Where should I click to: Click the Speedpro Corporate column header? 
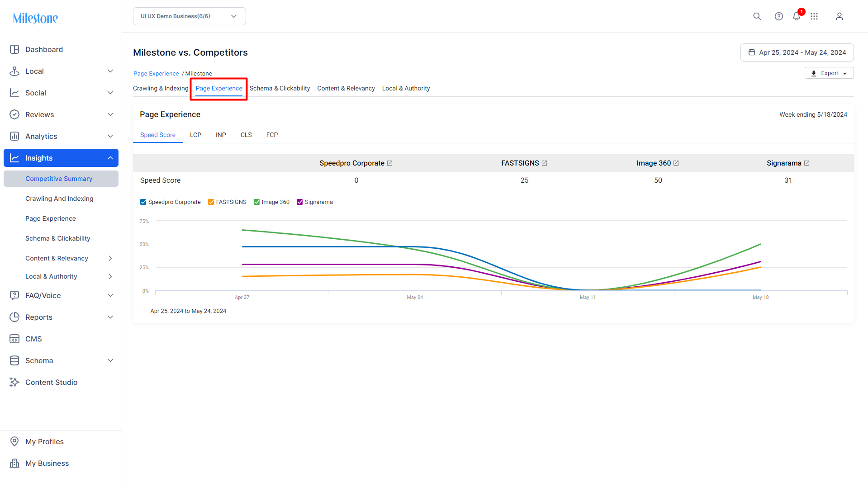(x=352, y=163)
